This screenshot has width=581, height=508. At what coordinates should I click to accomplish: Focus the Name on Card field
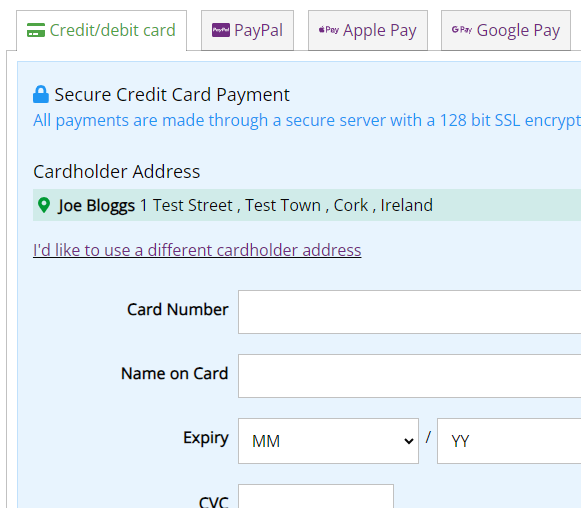pos(409,376)
